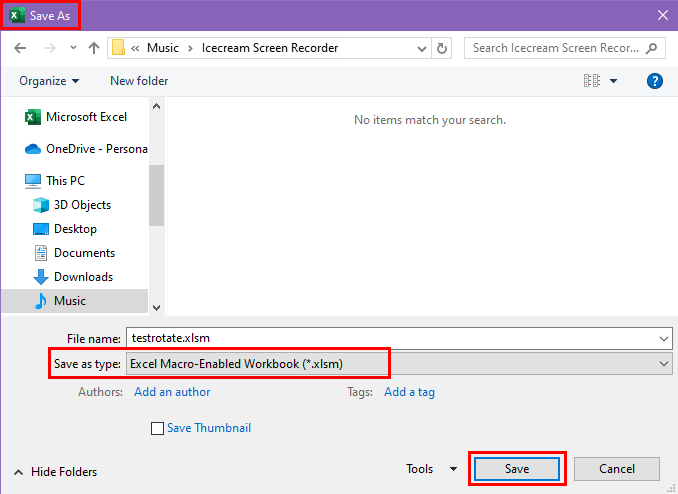Open the view options dropdown arrow
The height and width of the screenshot is (494, 678).
coord(613,81)
